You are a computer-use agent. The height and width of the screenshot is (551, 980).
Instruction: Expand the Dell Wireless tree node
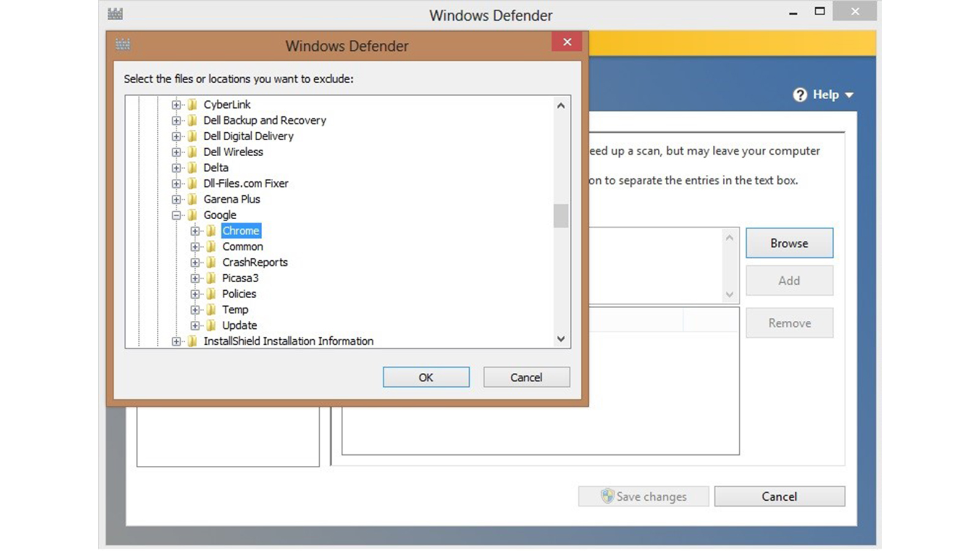tap(176, 152)
